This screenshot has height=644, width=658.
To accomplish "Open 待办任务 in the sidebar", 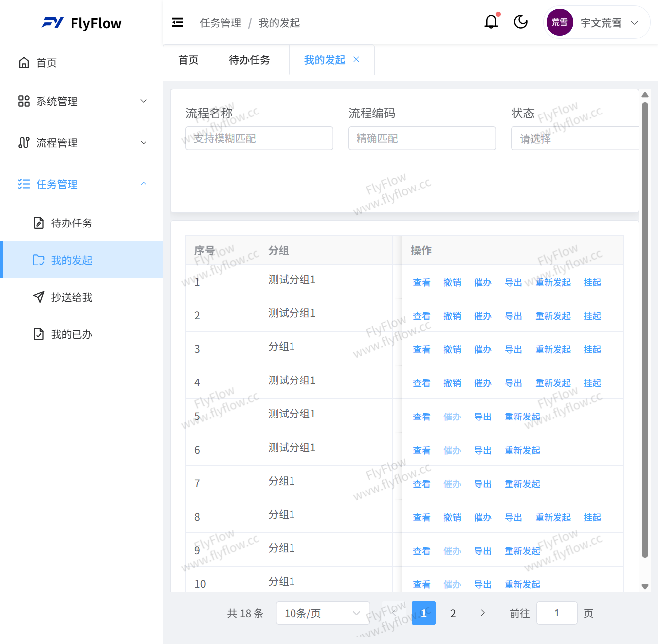I will (81, 223).
